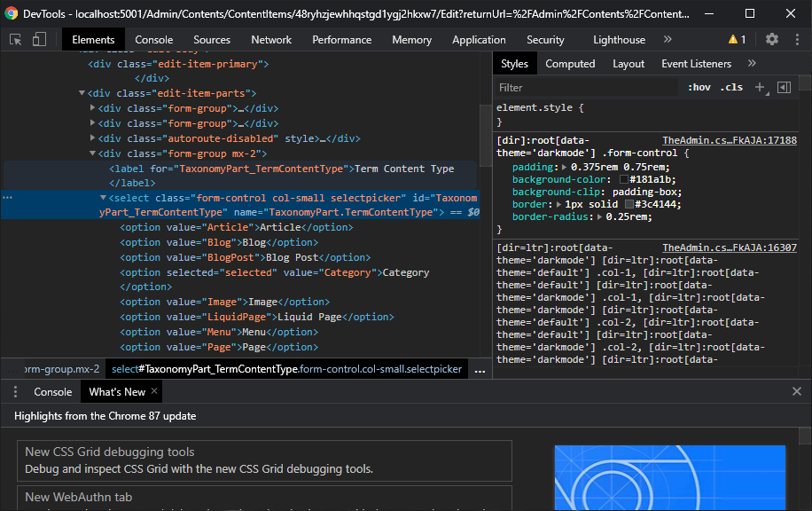Viewport: 812px width, 511px height.
Task: Open DevTools settings gear
Action: click(771, 39)
